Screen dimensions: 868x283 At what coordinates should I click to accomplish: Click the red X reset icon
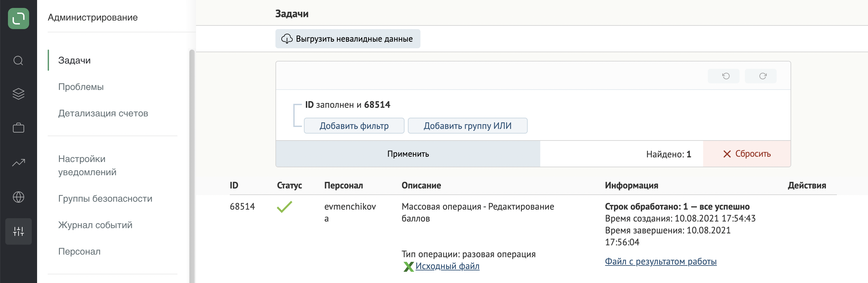point(727,154)
